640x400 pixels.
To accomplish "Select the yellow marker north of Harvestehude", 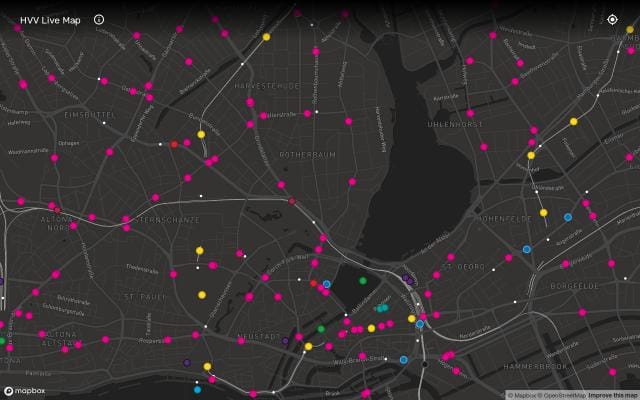I will (x=266, y=37).
